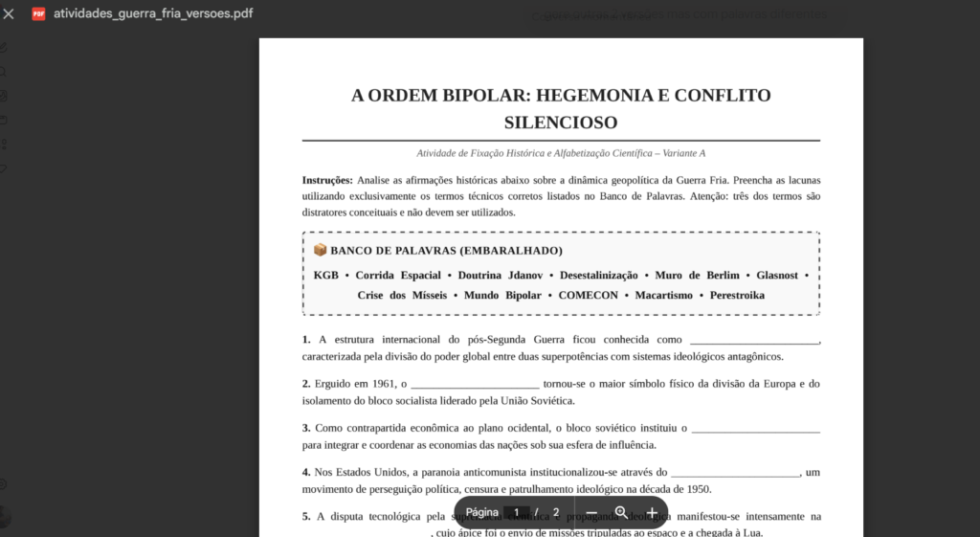980x537 pixels.
Task: Click the bold number "3." before "Como contrapartida"
Action: 306,428
